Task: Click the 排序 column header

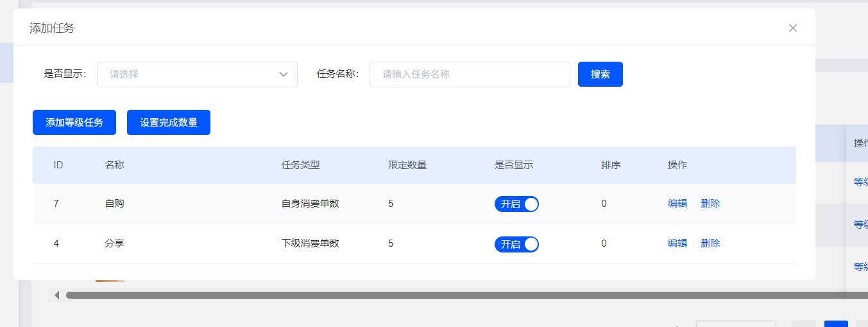Action: pyautogui.click(x=611, y=165)
